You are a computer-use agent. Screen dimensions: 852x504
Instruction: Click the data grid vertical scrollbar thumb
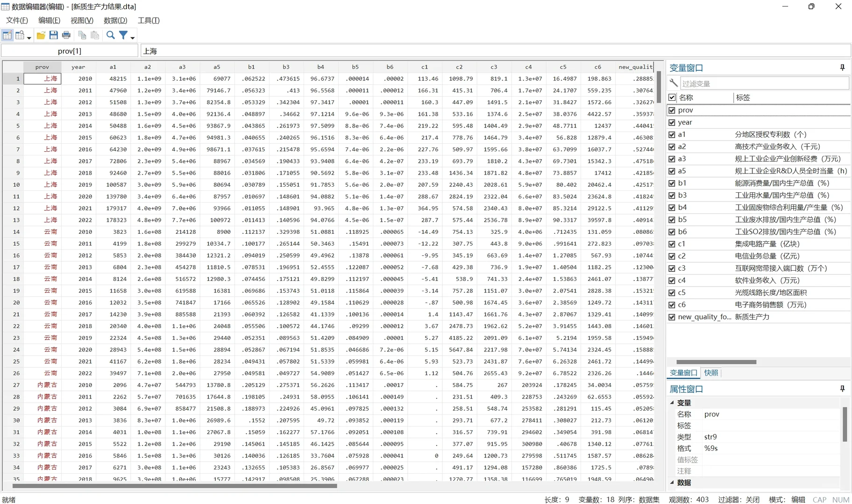(x=659, y=87)
